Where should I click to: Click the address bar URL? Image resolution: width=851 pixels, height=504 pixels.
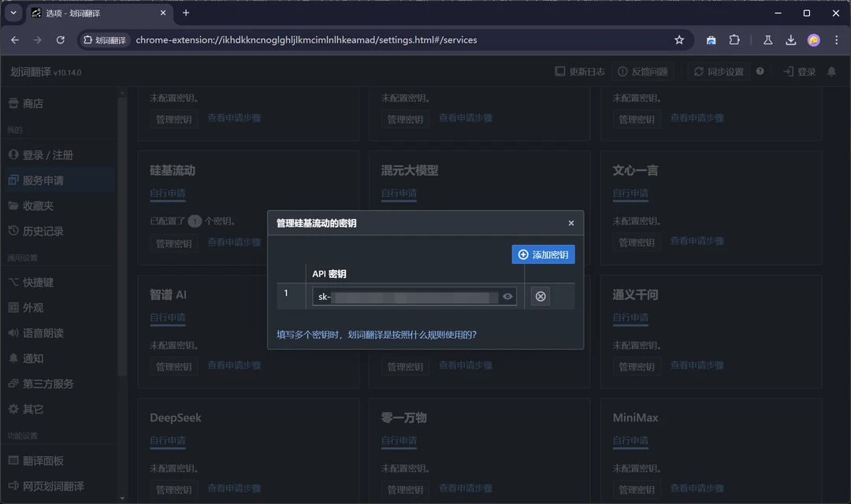click(x=306, y=40)
